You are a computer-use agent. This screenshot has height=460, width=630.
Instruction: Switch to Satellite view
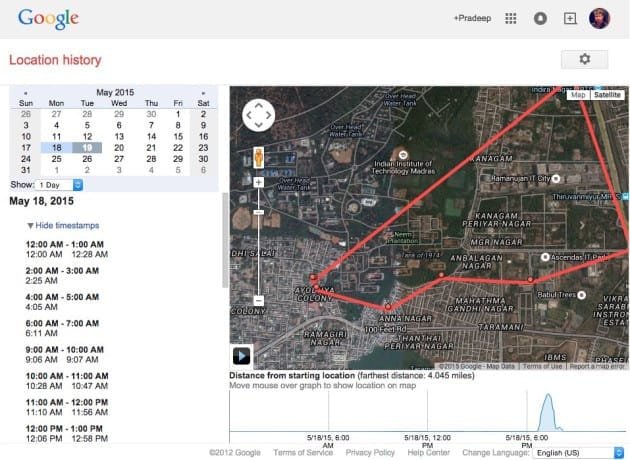(607, 95)
